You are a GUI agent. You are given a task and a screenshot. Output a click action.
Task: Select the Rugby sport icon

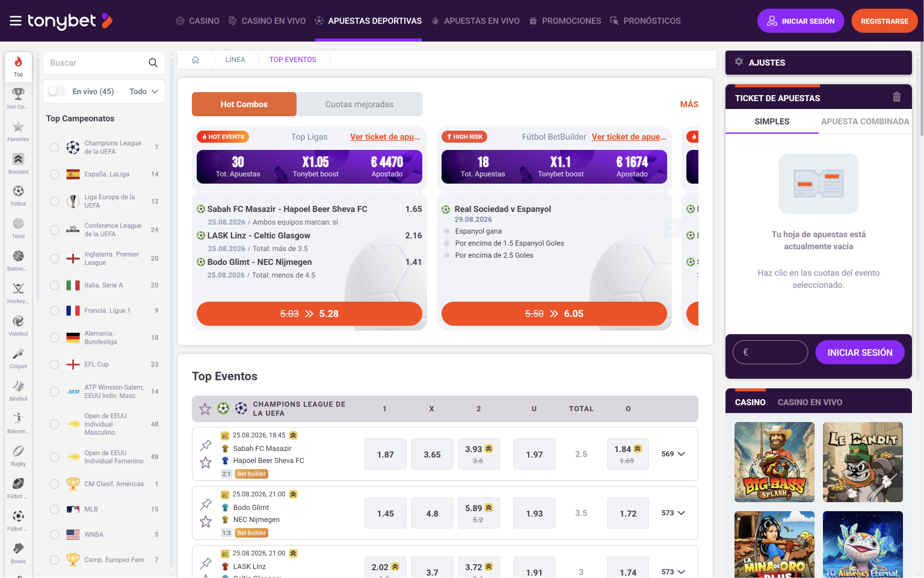click(18, 456)
